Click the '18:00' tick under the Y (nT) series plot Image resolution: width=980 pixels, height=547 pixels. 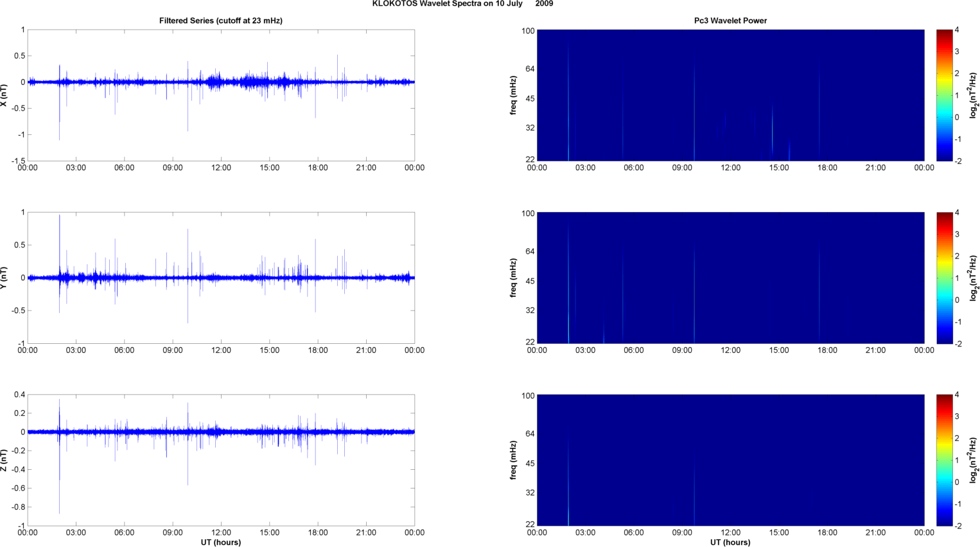pyautogui.click(x=318, y=350)
